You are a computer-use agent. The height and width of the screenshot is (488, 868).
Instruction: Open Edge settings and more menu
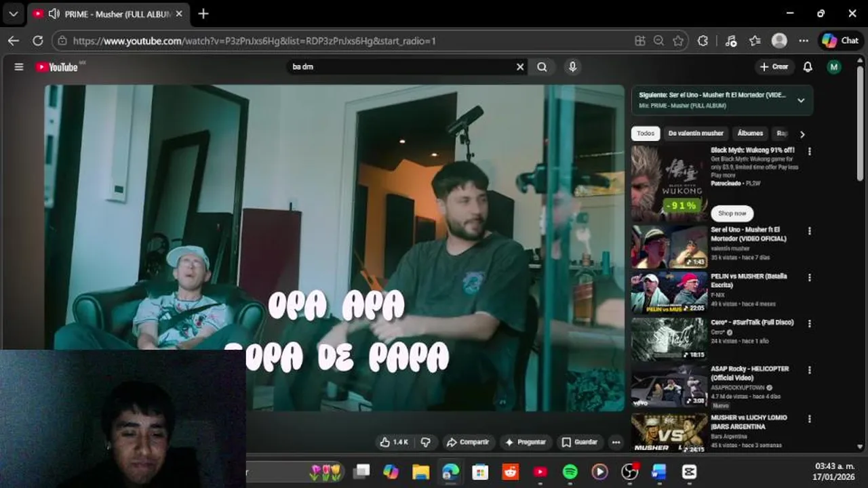pyautogui.click(x=804, y=41)
